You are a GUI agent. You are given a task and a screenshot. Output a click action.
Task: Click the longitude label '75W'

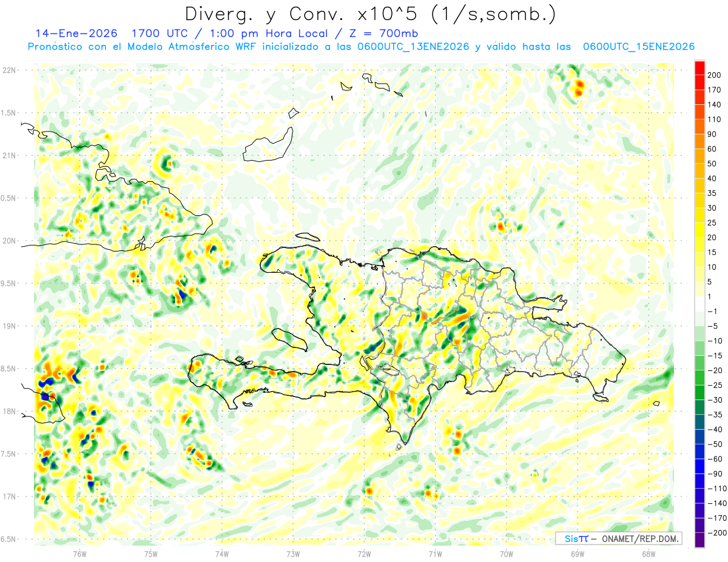pos(151,554)
